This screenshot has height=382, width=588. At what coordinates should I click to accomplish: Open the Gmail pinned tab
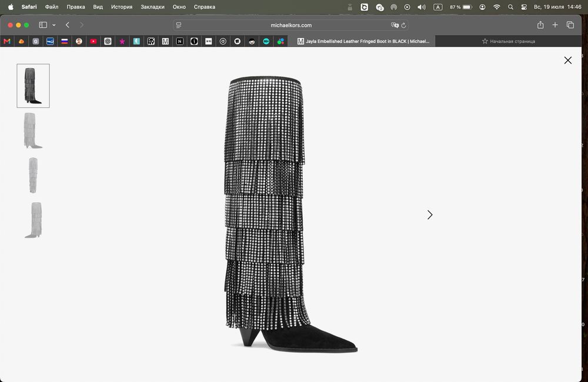[x=6, y=41]
